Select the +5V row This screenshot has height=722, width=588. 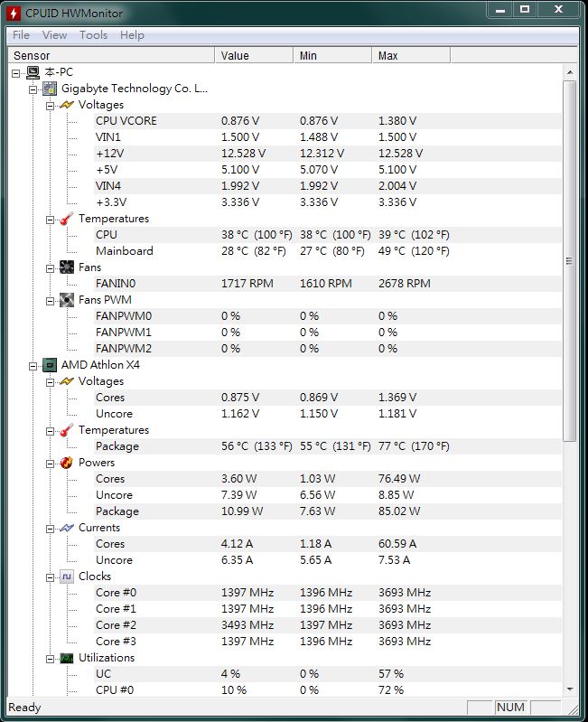point(328,170)
